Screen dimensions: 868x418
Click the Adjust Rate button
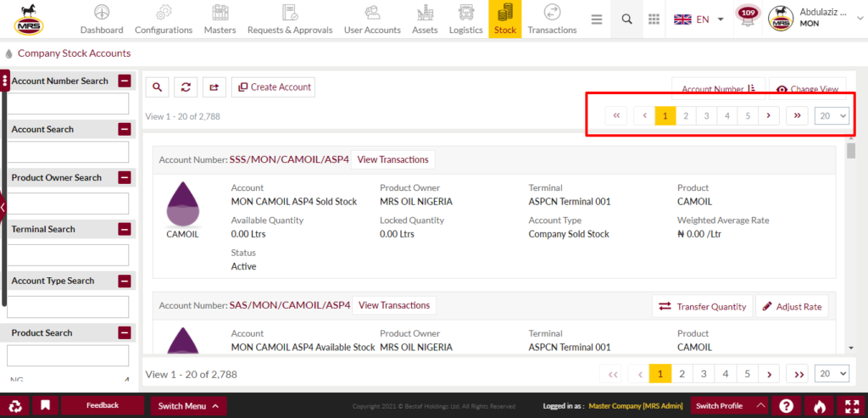793,307
